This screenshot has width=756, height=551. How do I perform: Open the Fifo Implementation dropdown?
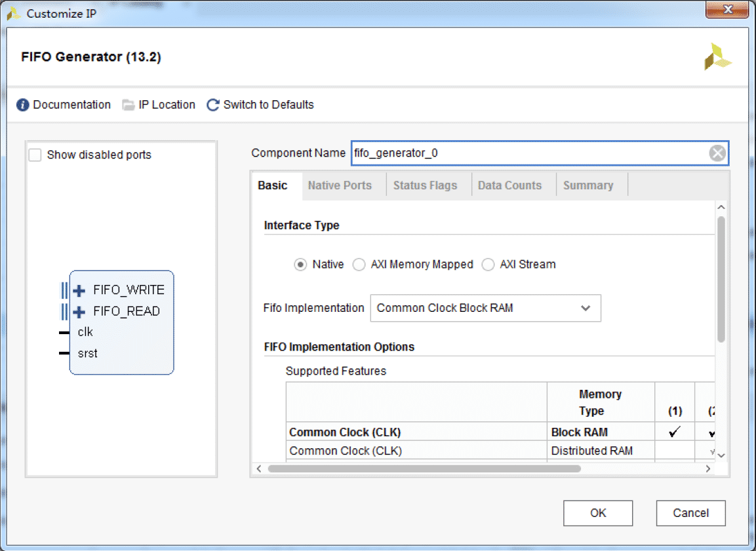[x=485, y=308]
